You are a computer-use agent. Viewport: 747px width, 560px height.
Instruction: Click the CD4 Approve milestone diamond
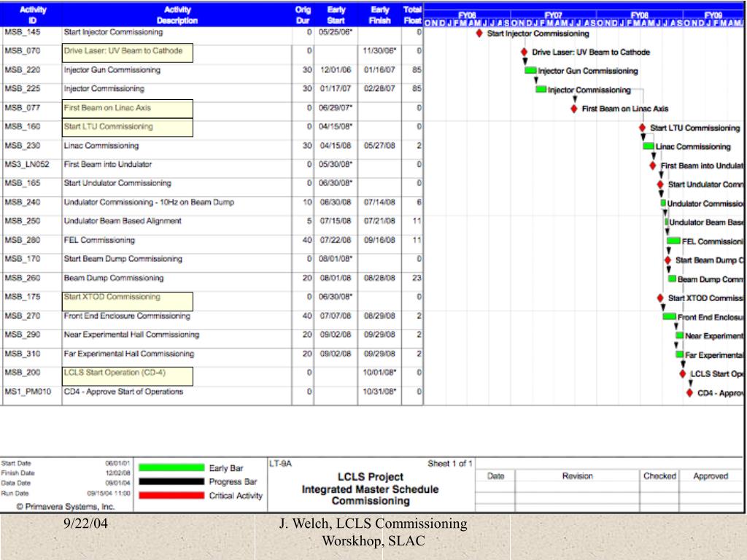pos(689,393)
